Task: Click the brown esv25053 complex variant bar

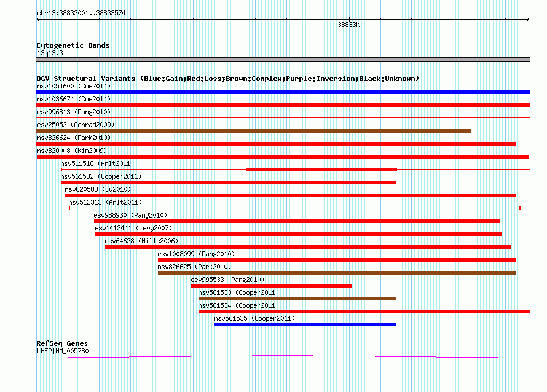Action: point(254,131)
